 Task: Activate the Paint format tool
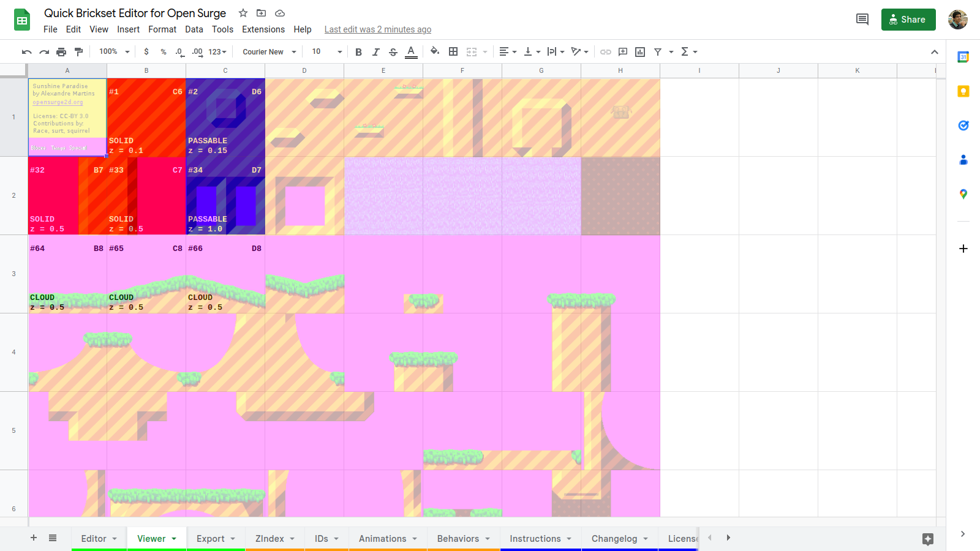tap(78, 52)
